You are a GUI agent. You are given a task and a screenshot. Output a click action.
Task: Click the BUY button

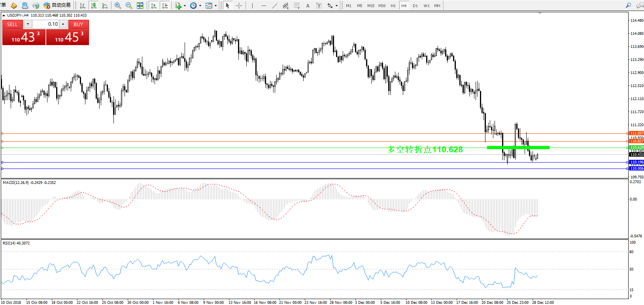click(78, 25)
